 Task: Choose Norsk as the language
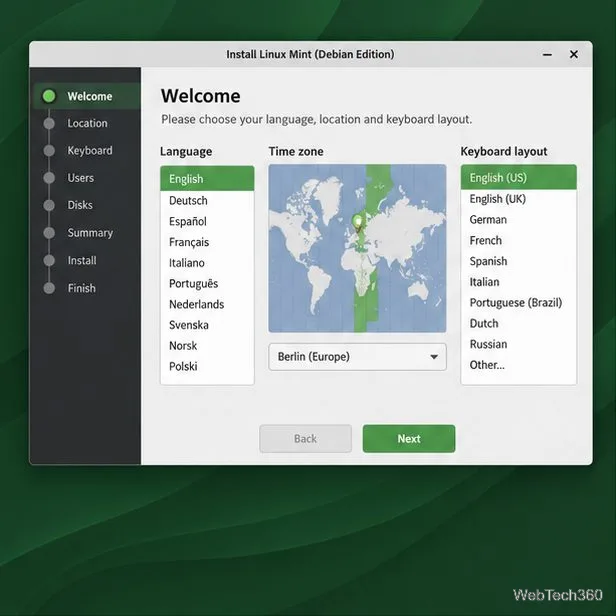click(207, 346)
